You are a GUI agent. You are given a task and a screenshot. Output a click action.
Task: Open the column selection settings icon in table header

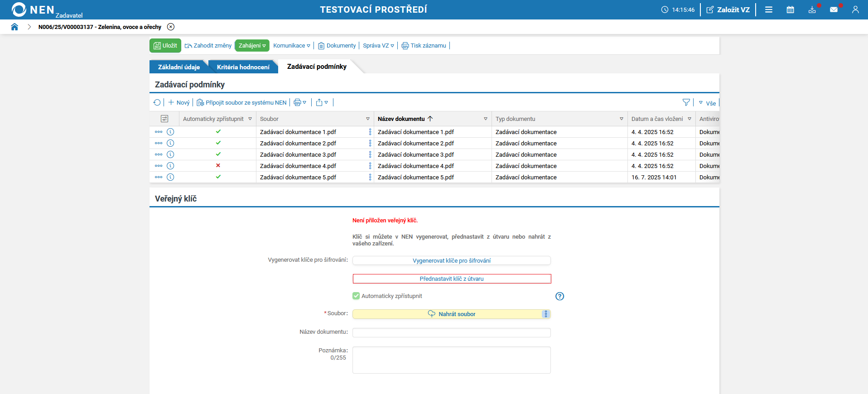coord(164,119)
